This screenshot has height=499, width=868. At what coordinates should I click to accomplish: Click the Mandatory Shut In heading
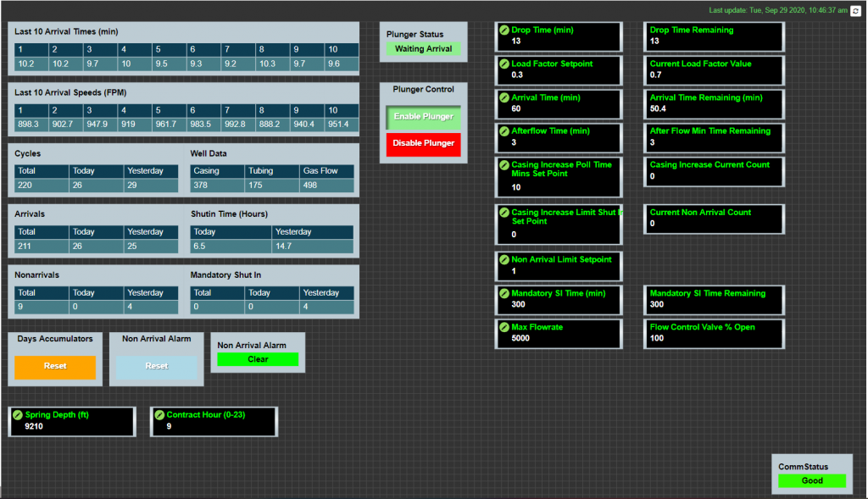tap(225, 275)
